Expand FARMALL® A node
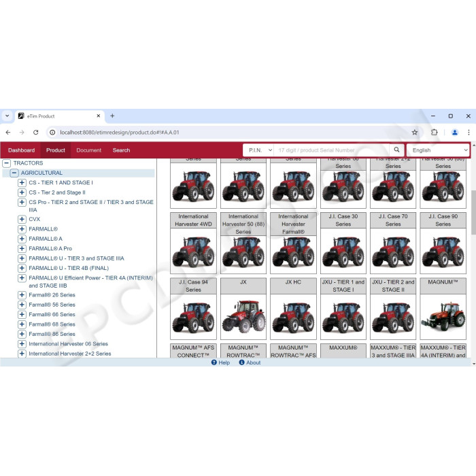 pyautogui.click(x=22, y=239)
